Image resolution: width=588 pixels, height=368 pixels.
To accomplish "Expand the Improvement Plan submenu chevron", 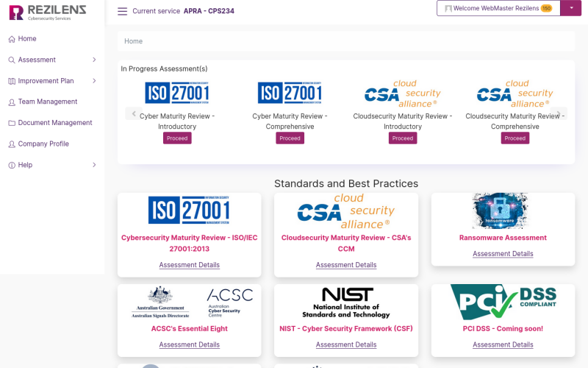I will click(x=94, y=81).
